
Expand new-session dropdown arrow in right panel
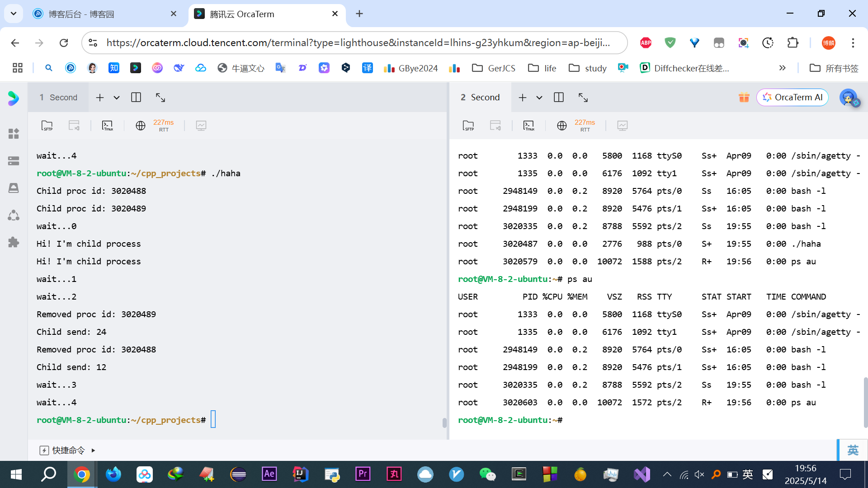[539, 98]
